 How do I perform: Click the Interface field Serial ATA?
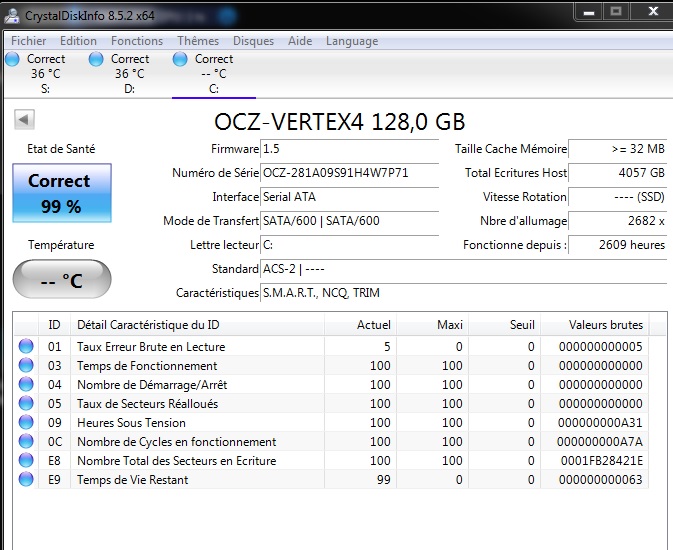[x=349, y=197]
